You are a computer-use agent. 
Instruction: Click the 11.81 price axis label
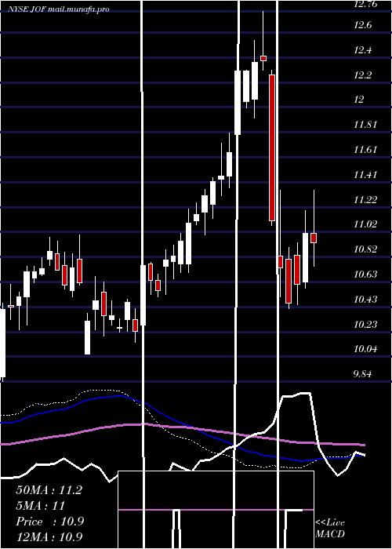[x=365, y=124]
